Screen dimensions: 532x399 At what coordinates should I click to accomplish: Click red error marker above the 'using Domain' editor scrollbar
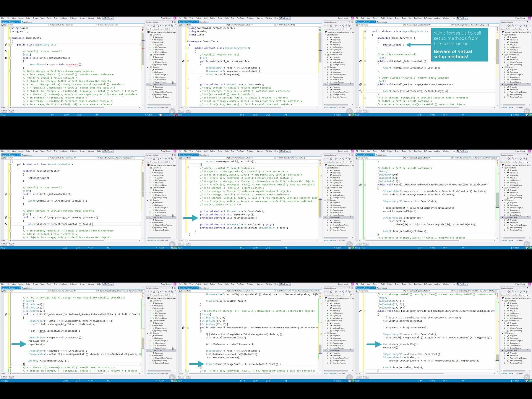pyautogui.click(x=143, y=29)
